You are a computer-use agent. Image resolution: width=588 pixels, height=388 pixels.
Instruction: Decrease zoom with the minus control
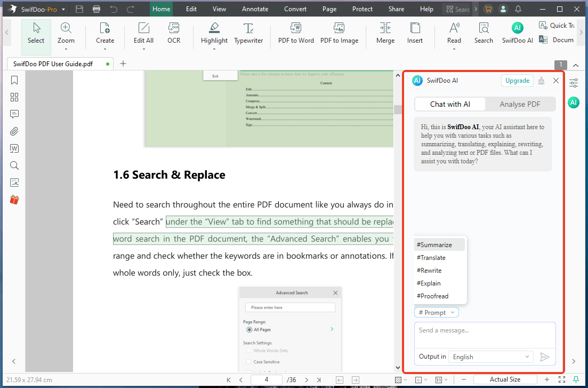point(463,379)
